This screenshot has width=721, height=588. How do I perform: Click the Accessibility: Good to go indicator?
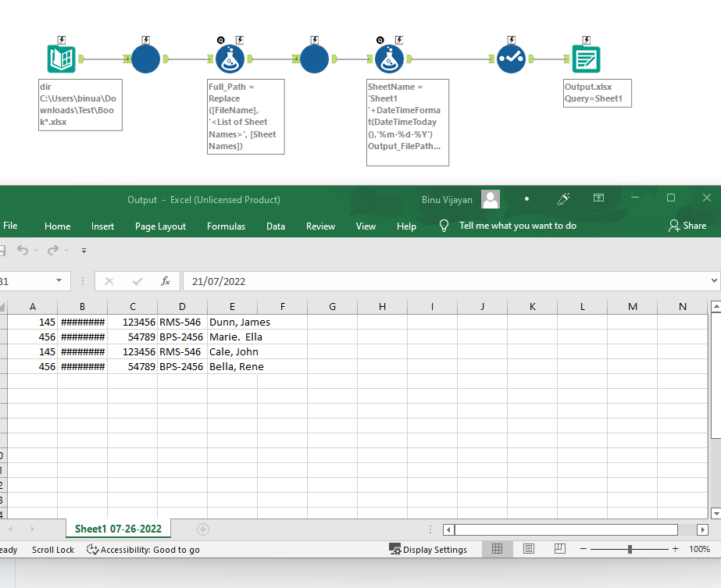click(x=143, y=550)
